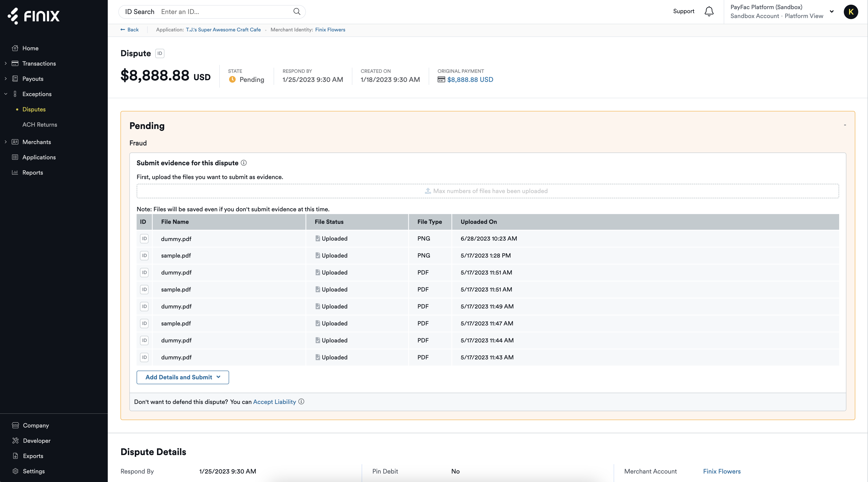Expand the Payouts sidebar section

pyautogui.click(x=5, y=78)
